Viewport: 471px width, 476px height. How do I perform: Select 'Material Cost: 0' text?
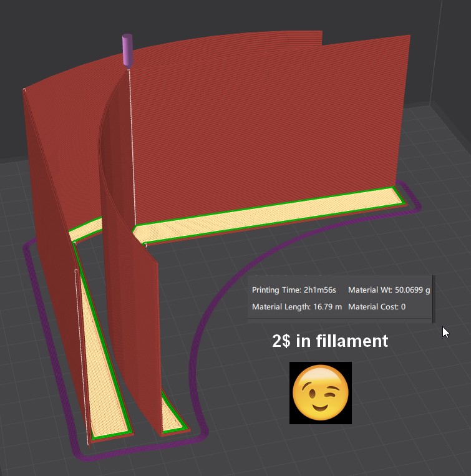pos(377,306)
